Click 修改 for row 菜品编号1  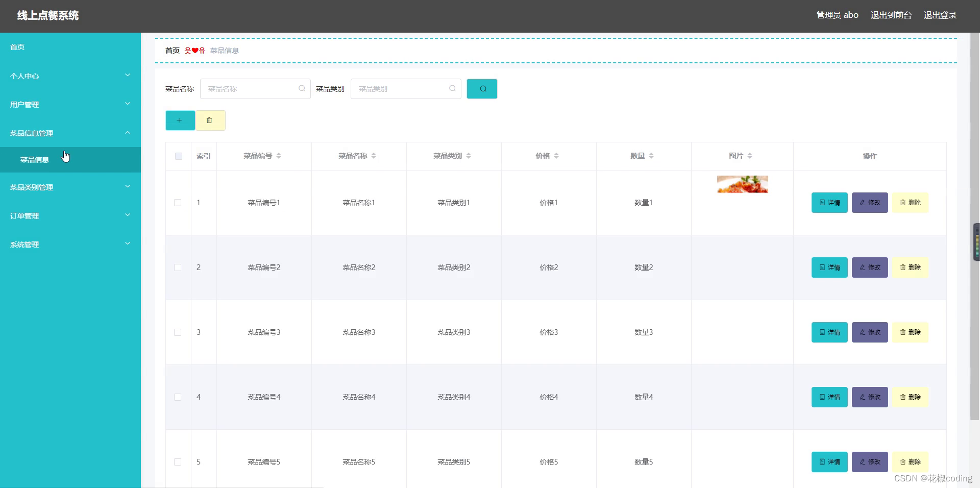pos(870,203)
